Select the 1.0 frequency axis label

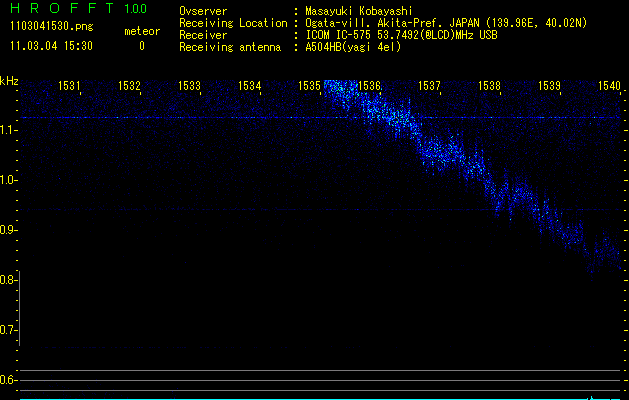pos(10,180)
